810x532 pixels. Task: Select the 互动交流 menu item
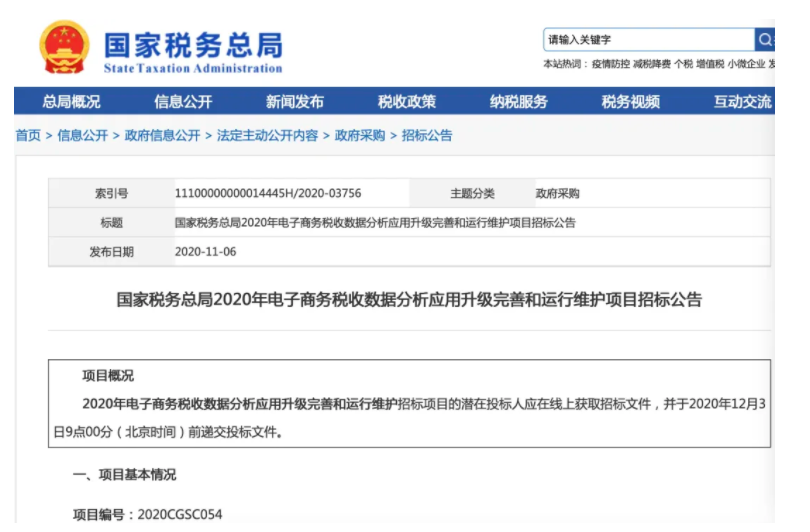click(742, 102)
